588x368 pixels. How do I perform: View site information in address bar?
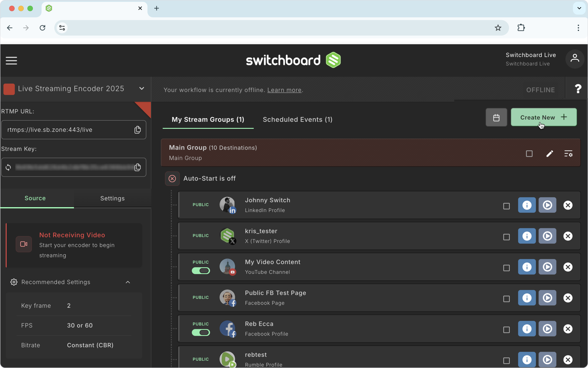62,28
